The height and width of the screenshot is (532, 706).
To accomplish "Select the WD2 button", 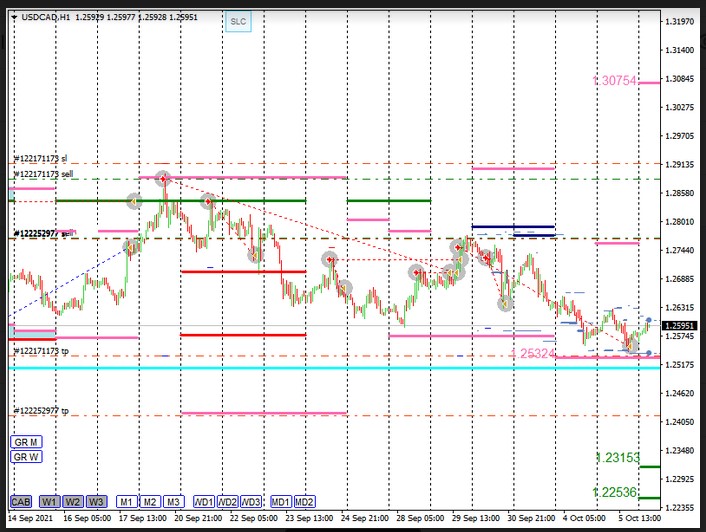I will point(228,501).
